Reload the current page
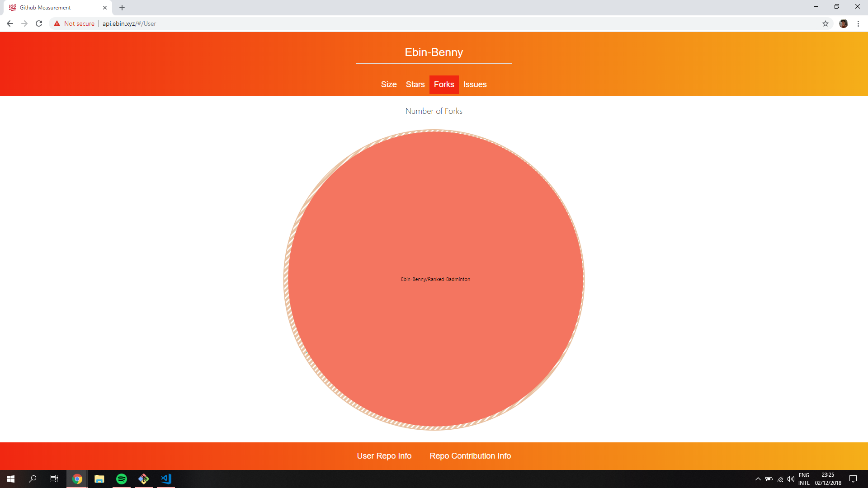 click(x=39, y=23)
